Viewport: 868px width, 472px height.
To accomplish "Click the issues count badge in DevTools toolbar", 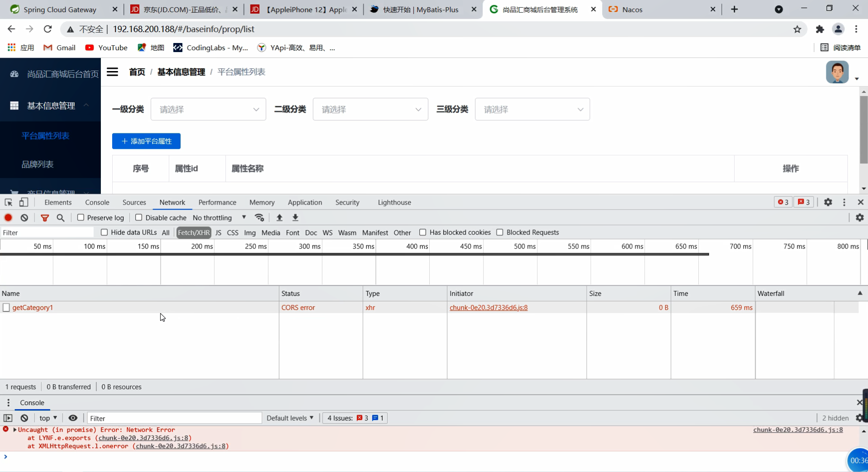I will (x=804, y=202).
